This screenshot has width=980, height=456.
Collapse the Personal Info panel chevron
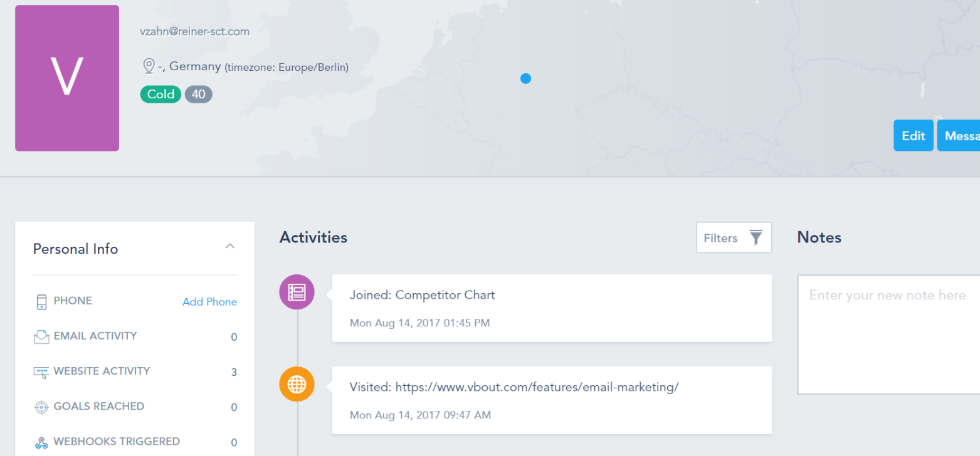coord(230,246)
